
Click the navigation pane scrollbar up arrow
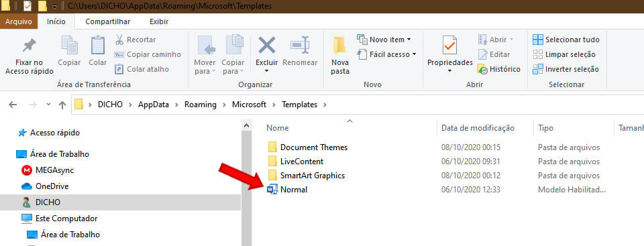(246, 125)
